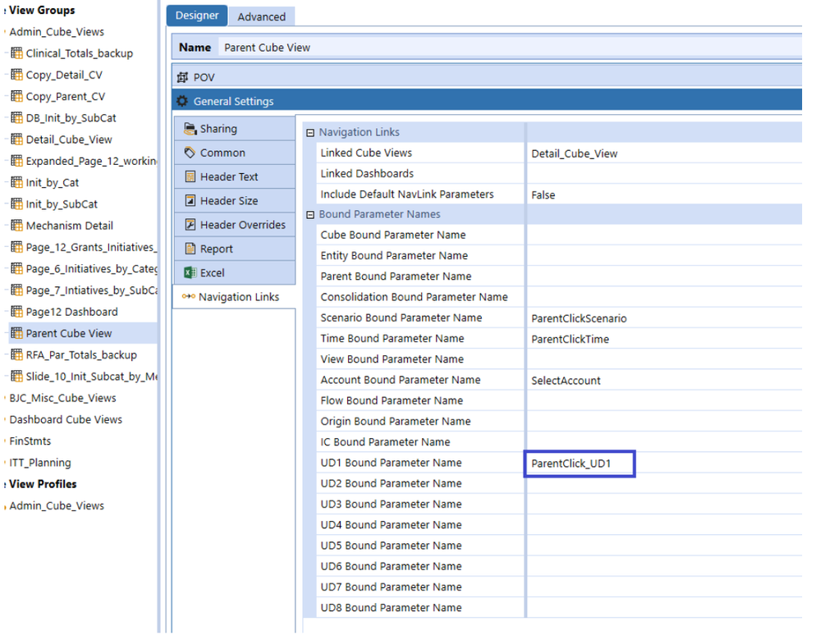
Task: Expand the BJC_Misc_Cube_Views group
Action: pos(62,398)
